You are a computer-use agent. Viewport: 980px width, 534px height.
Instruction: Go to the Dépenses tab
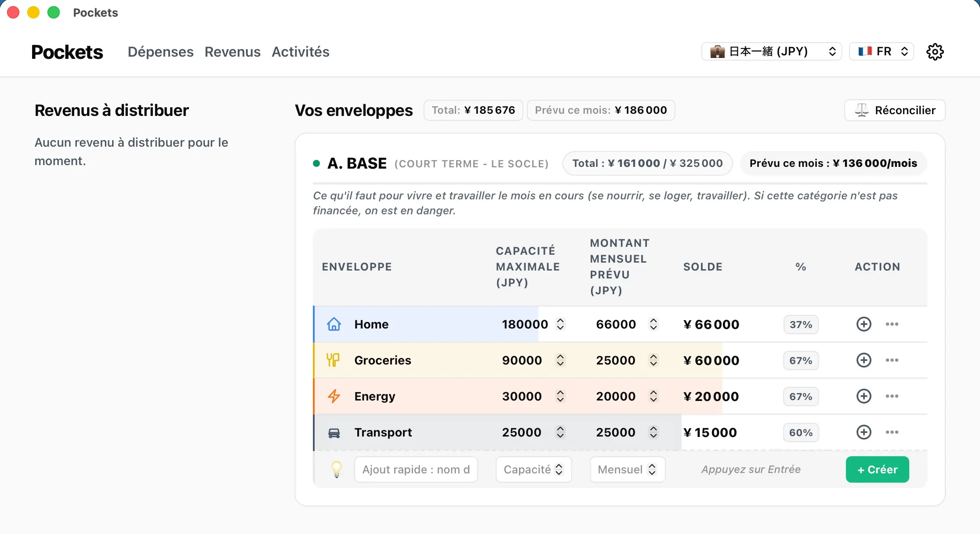pos(160,52)
